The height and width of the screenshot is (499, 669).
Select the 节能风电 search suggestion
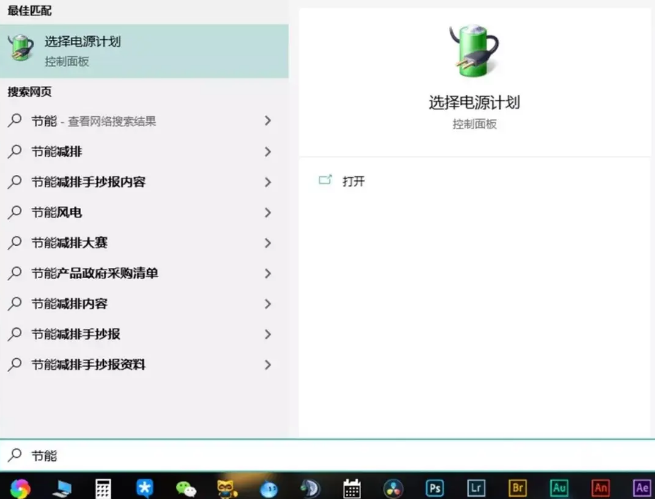(144, 212)
